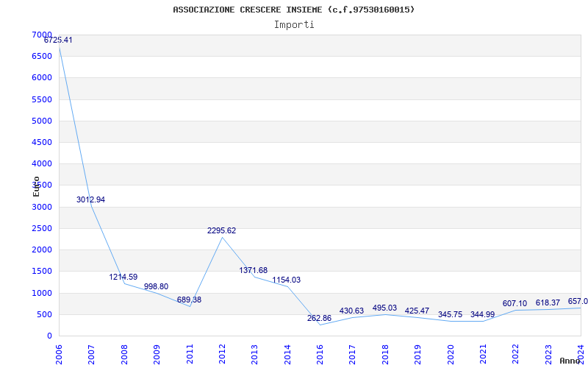Click the 5000 y-axis tick label
Image resolution: width=588 pixels, height=368 pixels.
[42, 121]
